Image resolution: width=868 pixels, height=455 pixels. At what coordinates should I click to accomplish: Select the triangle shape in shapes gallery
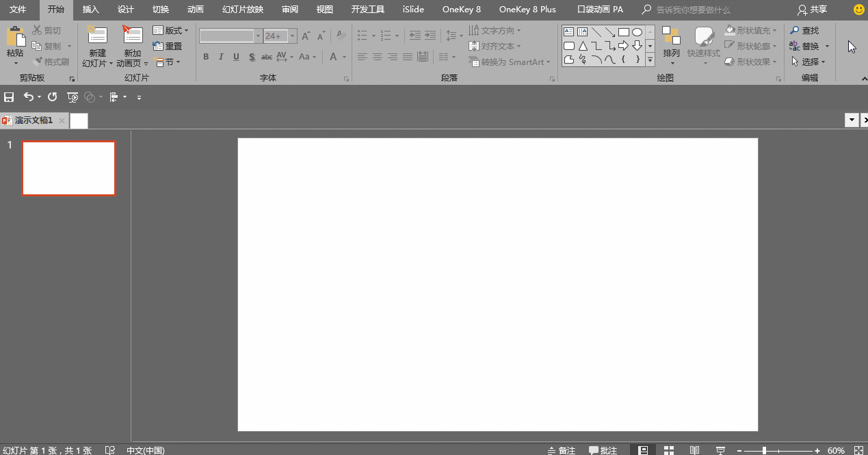coord(583,46)
